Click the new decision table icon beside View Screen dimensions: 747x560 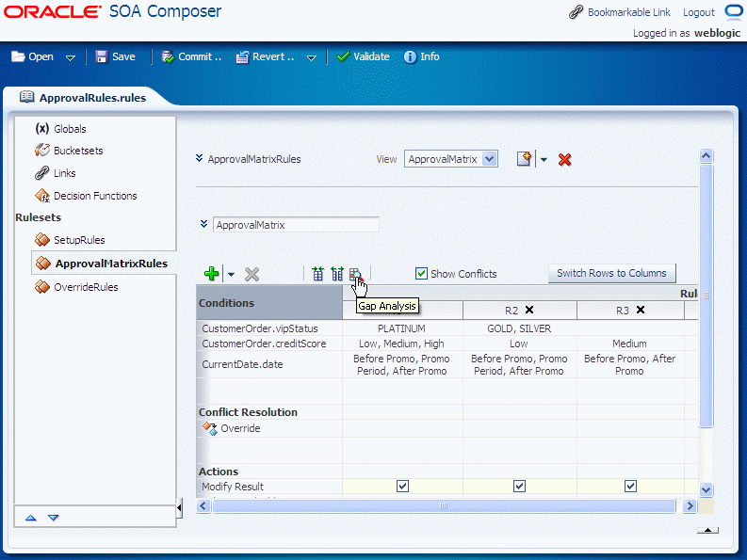click(524, 159)
